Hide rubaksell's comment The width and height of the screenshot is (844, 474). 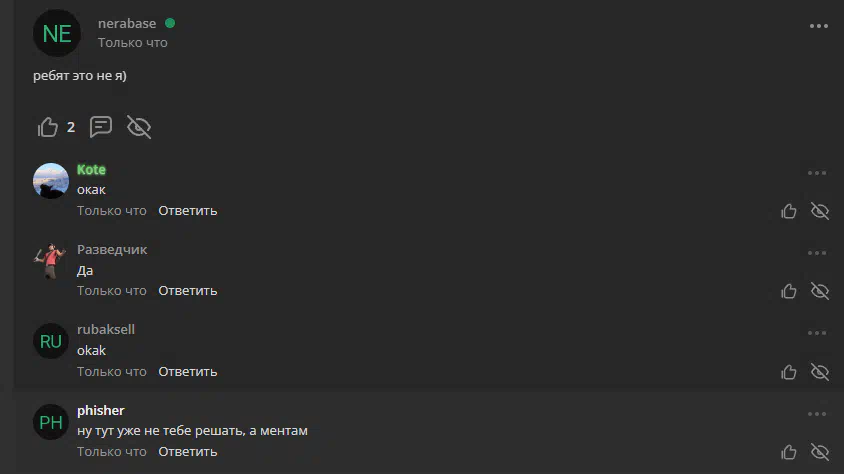[820, 372]
